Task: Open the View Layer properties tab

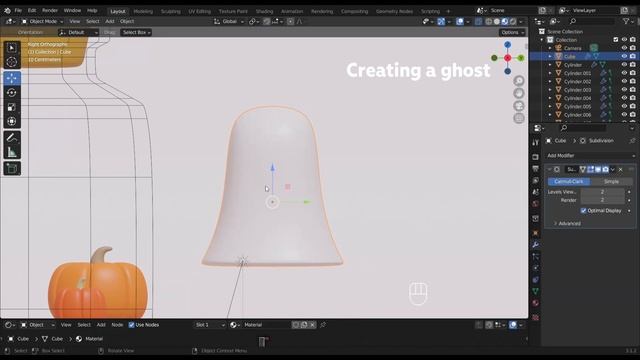Action: (x=536, y=180)
